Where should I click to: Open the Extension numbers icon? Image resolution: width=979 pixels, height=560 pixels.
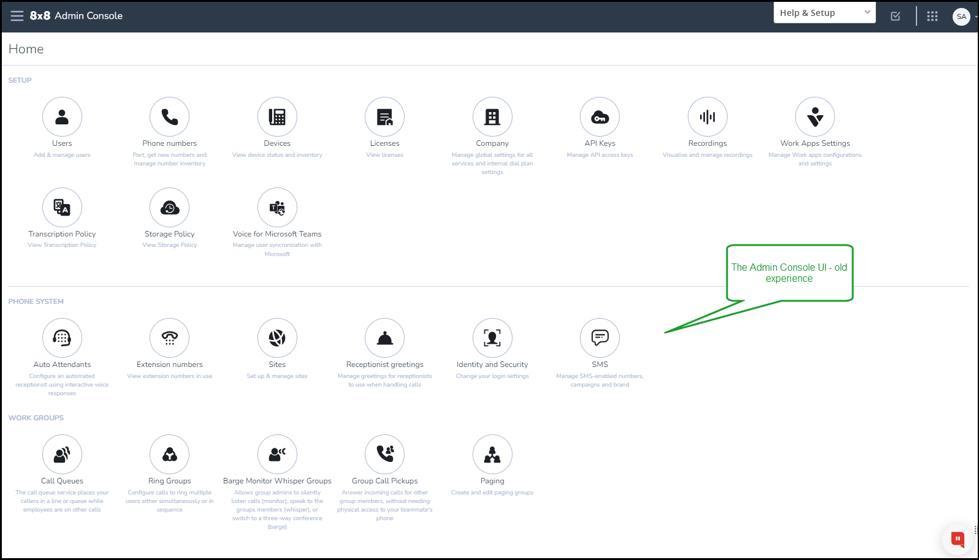pyautogui.click(x=170, y=338)
